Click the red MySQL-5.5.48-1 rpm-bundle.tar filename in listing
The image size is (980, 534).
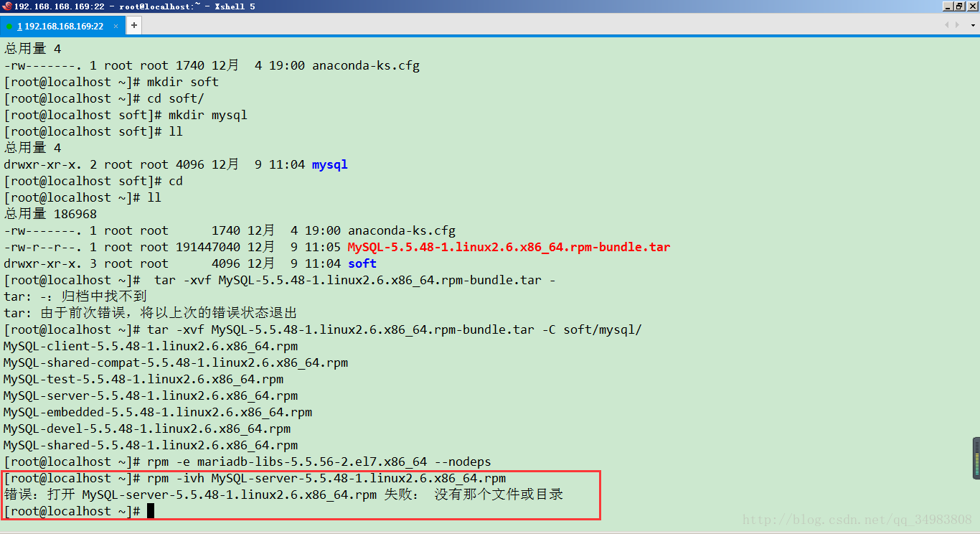pyautogui.click(x=509, y=247)
